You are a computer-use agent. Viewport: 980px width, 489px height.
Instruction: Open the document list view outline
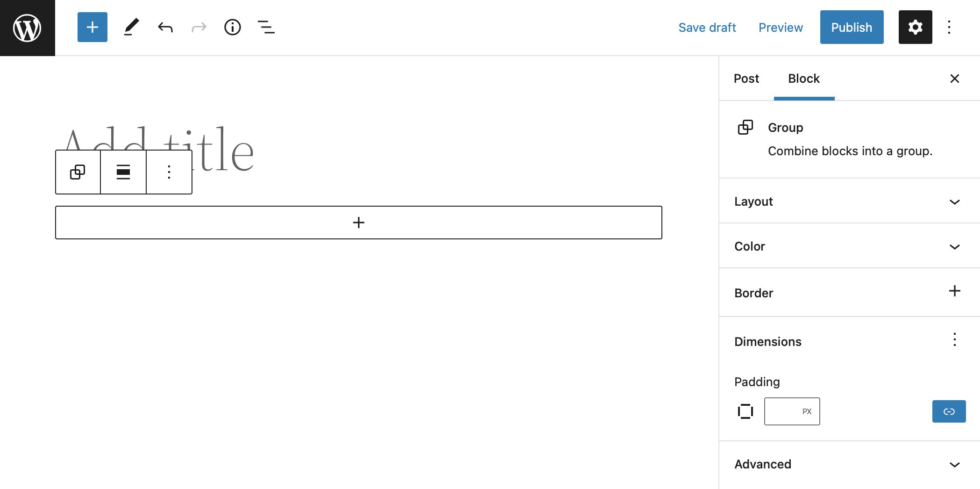266,27
